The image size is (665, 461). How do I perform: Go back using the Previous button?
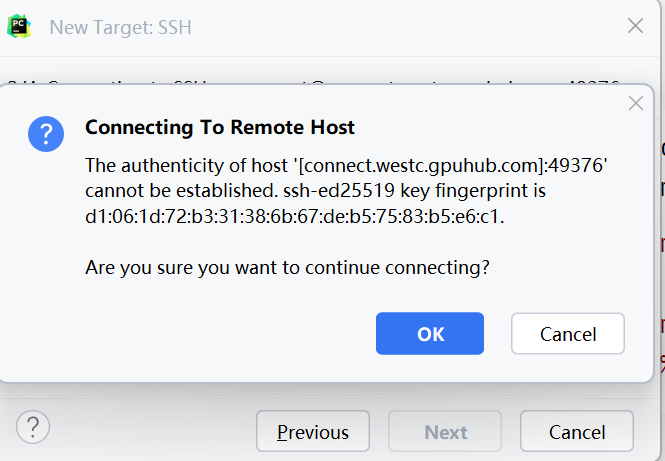point(313,431)
